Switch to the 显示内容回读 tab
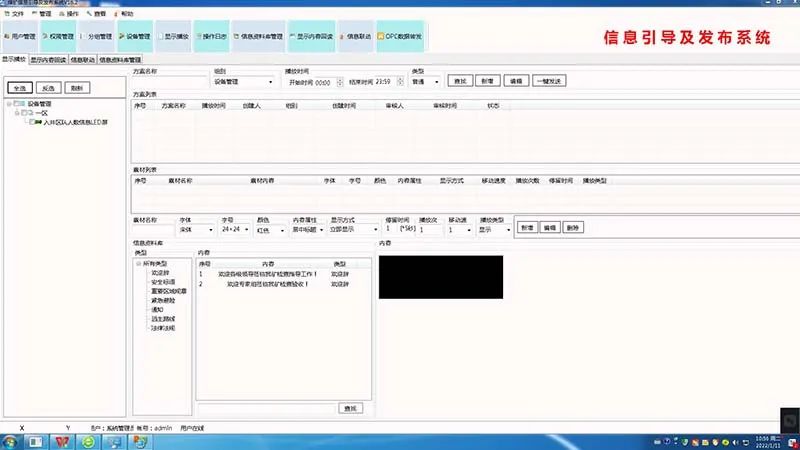The width and height of the screenshot is (800, 450). pos(48,60)
